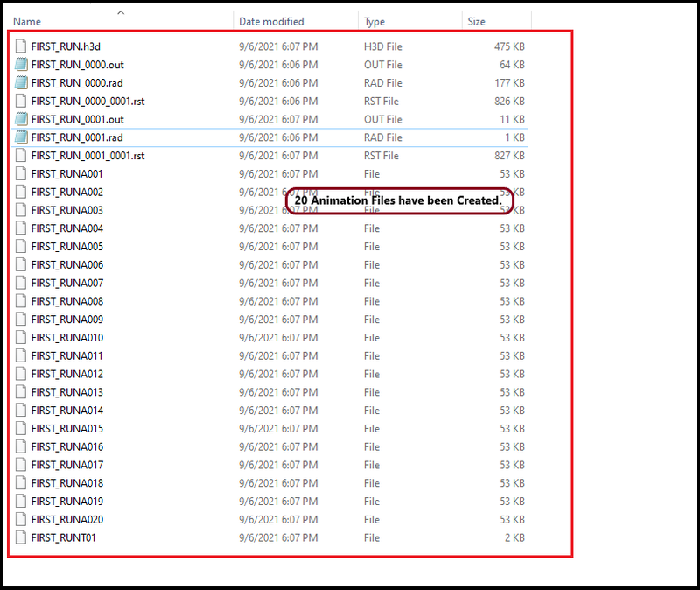Select the file name FIRST_RUNA001
The image size is (700, 590).
[x=67, y=173]
